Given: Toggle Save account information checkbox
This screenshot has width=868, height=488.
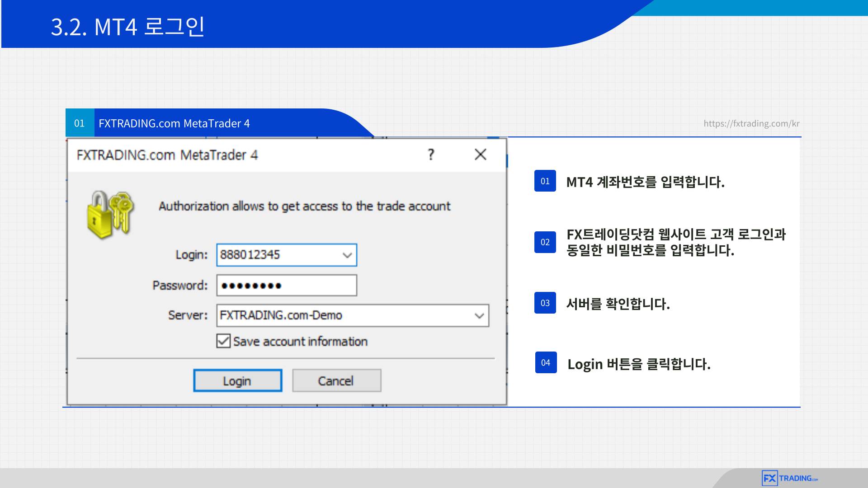Looking at the screenshot, I should pos(223,341).
